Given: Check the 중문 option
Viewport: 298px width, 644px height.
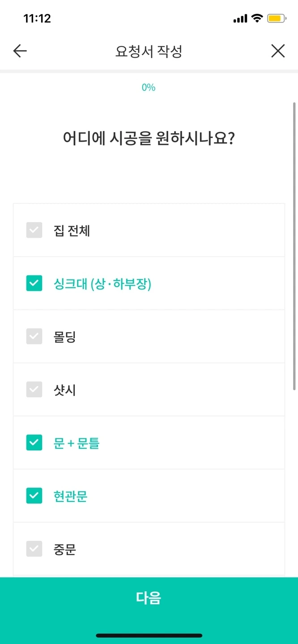Looking at the screenshot, I should point(34,549).
